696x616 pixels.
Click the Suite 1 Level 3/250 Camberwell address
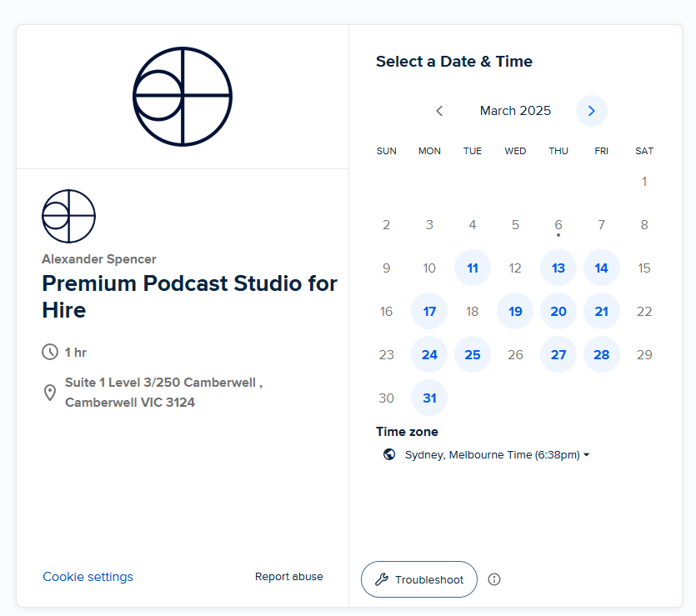(x=164, y=393)
